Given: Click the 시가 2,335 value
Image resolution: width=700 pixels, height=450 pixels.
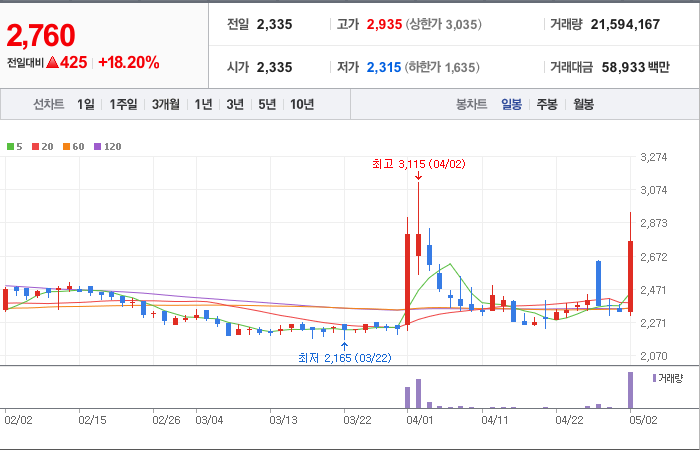Looking at the screenshot, I should point(274,67).
